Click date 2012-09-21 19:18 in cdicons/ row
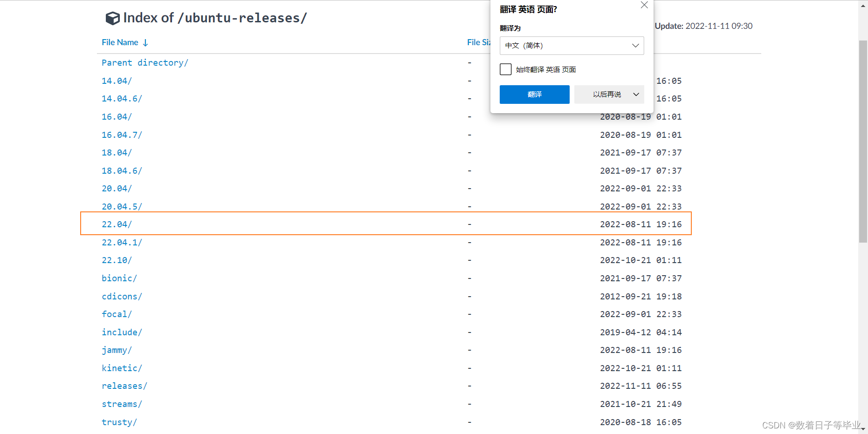This screenshot has height=434, width=868. [641, 297]
